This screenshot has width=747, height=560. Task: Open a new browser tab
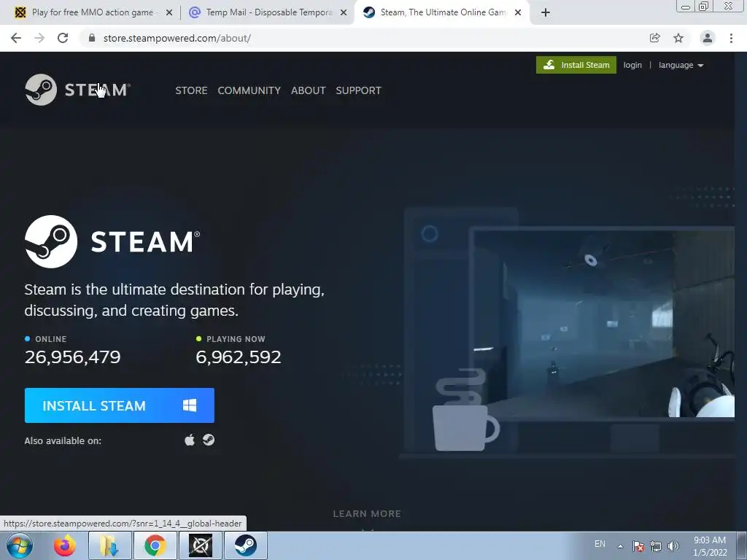[x=546, y=13]
